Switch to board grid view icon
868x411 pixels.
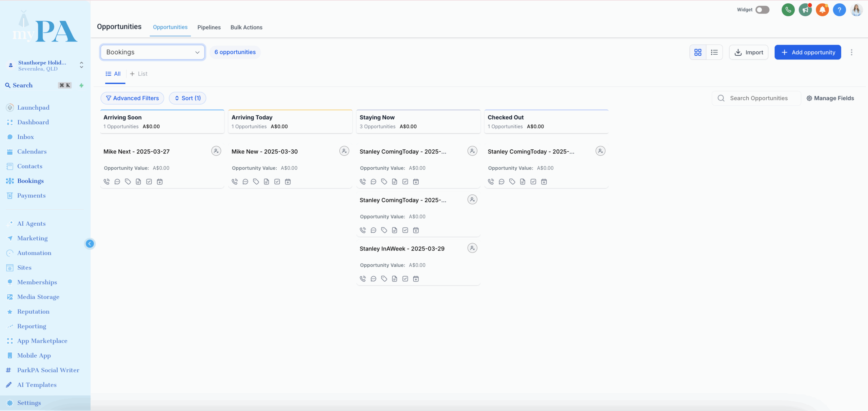click(698, 52)
